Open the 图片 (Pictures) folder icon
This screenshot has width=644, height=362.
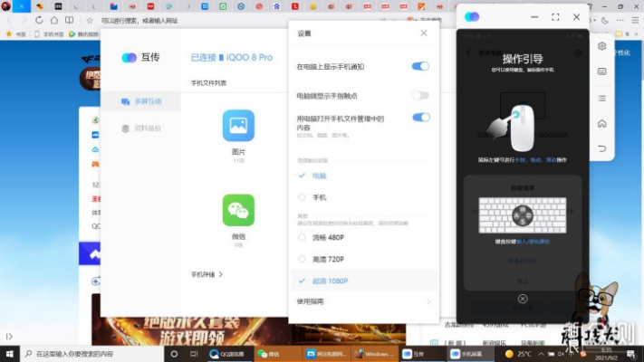click(x=238, y=126)
